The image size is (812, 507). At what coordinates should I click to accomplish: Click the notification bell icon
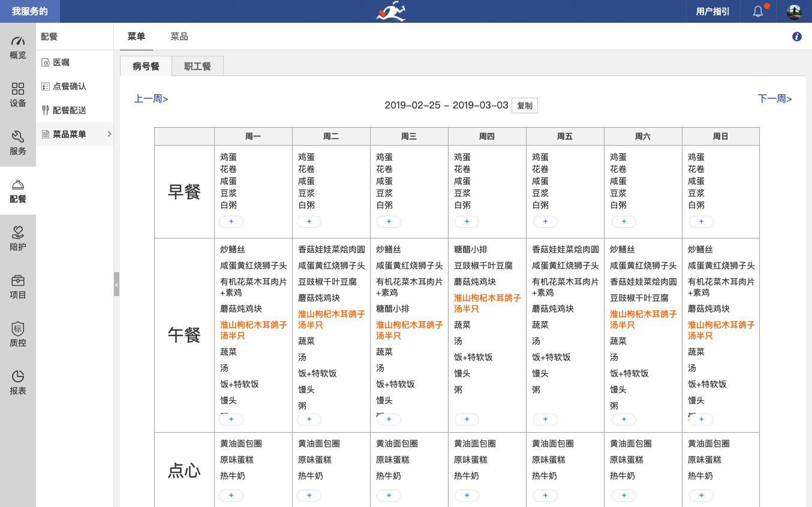click(758, 11)
